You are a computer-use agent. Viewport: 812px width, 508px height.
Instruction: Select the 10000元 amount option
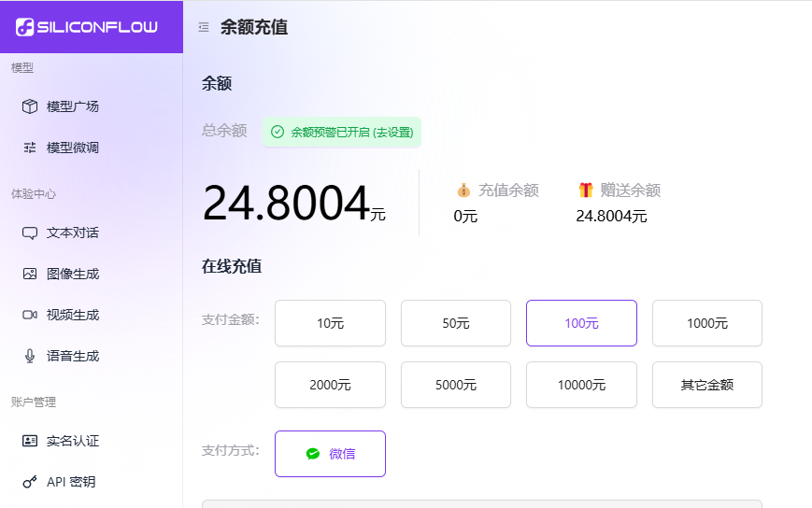(x=581, y=385)
